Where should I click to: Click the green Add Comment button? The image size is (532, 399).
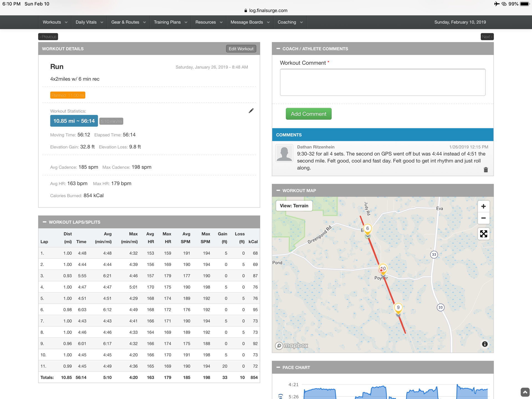(x=308, y=114)
